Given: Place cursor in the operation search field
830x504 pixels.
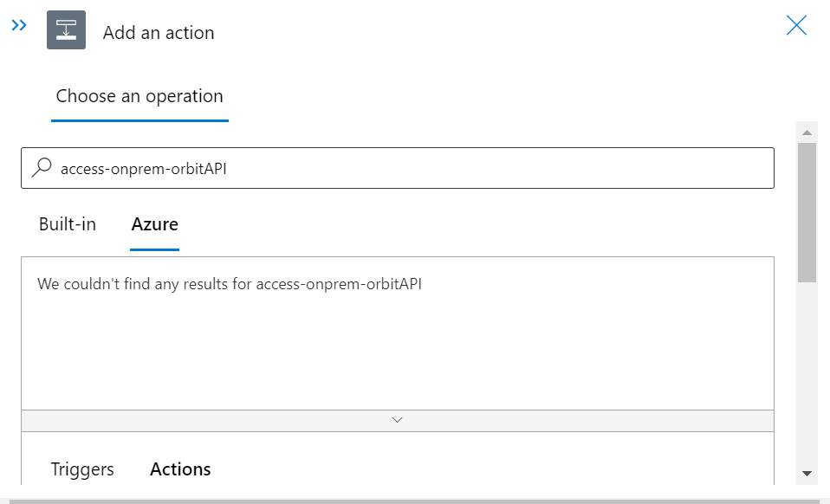Looking at the screenshot, I should pos(347,167).
